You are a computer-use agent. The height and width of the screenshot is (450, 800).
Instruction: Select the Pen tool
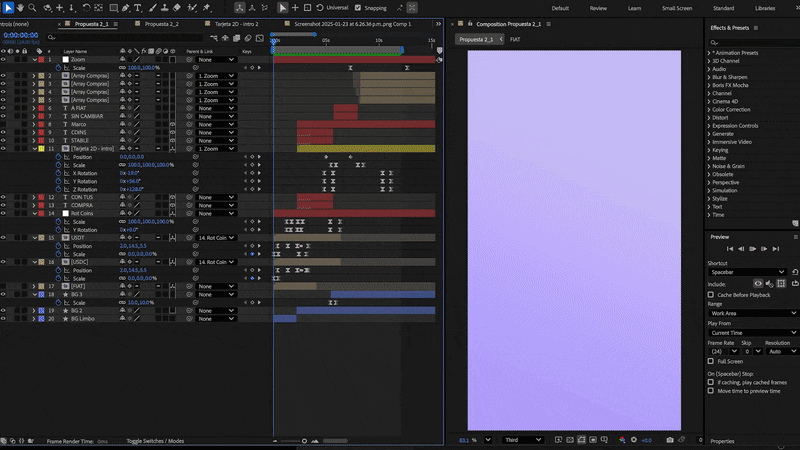(x=126, y=8)
